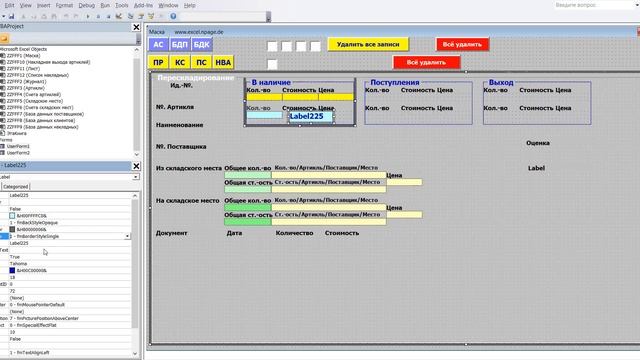Click the yellow КС button
Image resolution: width=640 pixels, height=360 pixels.
point(180,62)
